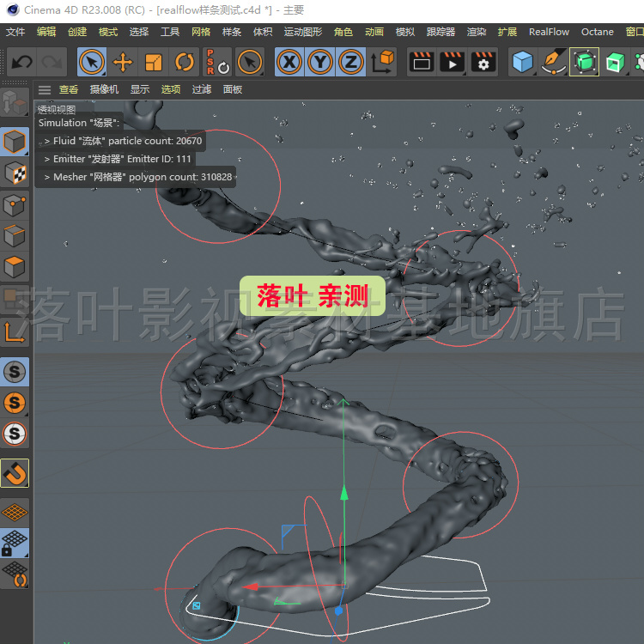Image resolution: width=644 pixels, height=644 pixels.
Task: Open the 动画 menu
Action: 374,32
